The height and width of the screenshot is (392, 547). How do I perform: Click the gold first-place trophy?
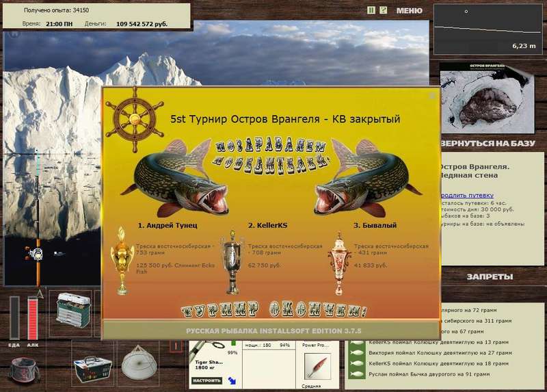click(x=122, y=261)
